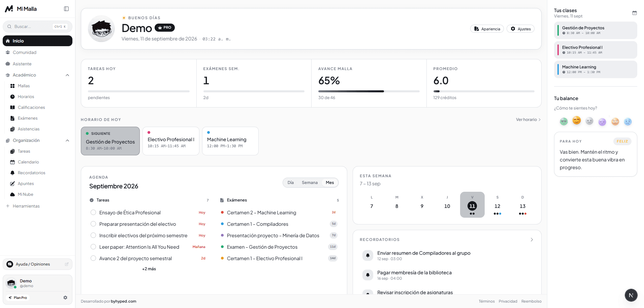644x308 pixels.
Task: Switch agenda view to Semana
Action: (x=310, y=183)
